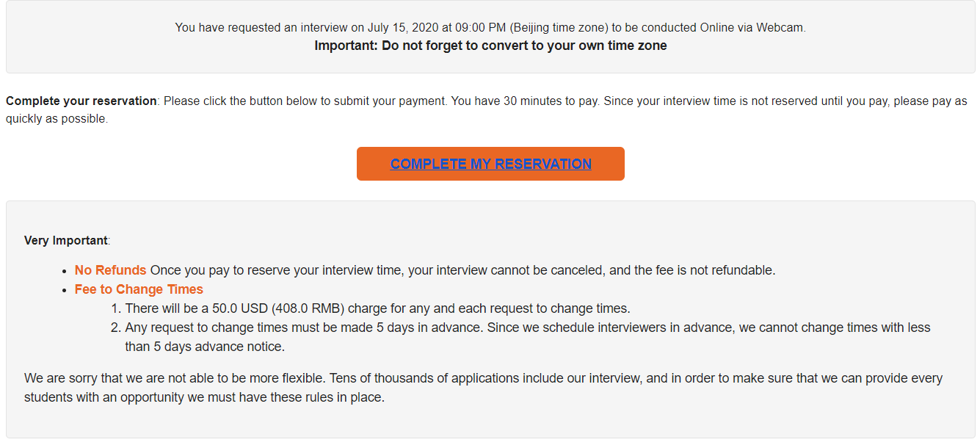The height and width of the screenshot is (445, 980).
Task: Click the orange "No Refunds" heading
Action: point(110,270)
